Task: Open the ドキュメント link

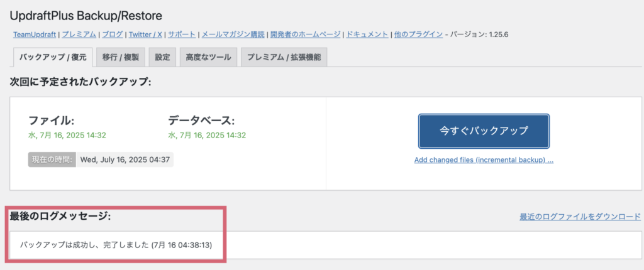Action: click(367, 35)
